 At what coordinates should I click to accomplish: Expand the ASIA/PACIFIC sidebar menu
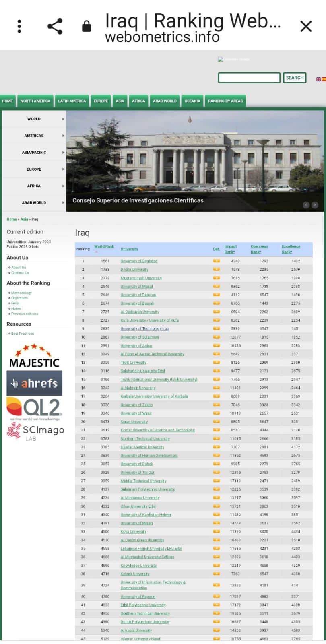pos(34,153)
